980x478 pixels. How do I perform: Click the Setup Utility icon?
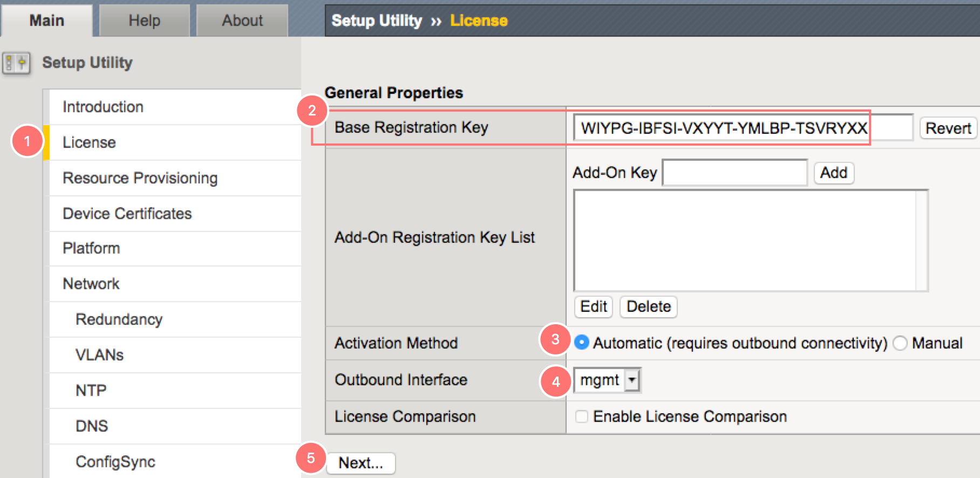click(16, 63)
